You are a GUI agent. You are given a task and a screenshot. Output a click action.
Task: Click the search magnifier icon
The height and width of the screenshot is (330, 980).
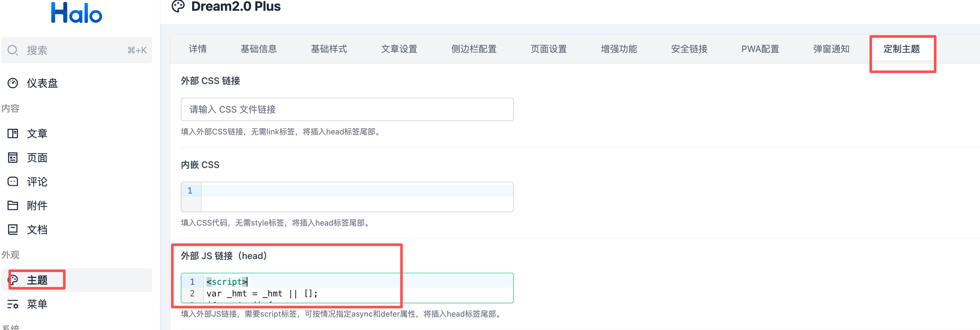pyautogui.click(x=13, y=50)
